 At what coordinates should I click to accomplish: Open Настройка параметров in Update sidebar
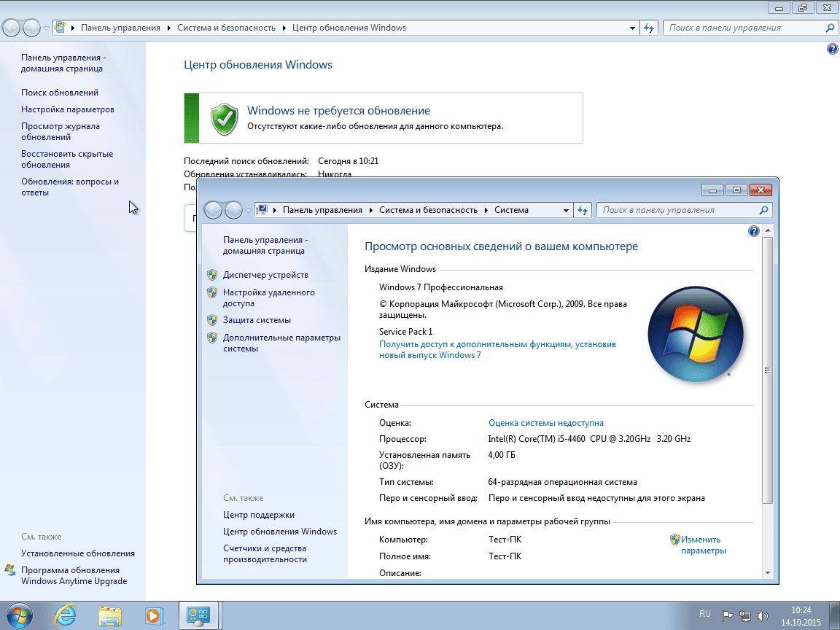point(68,109)
